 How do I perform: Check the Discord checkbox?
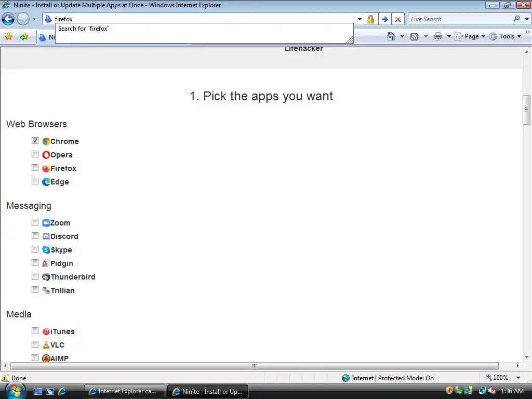35,236
